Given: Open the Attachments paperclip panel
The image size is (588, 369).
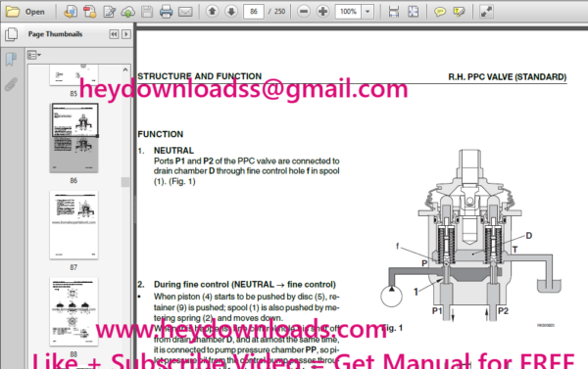Looking at the screenshot, I should (11, 84).
